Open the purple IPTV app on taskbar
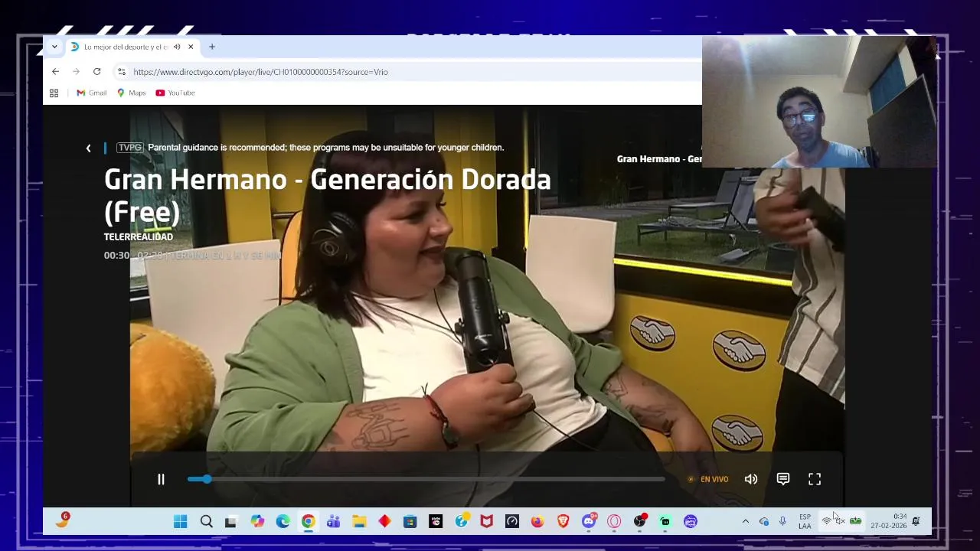 coord(691,521)
